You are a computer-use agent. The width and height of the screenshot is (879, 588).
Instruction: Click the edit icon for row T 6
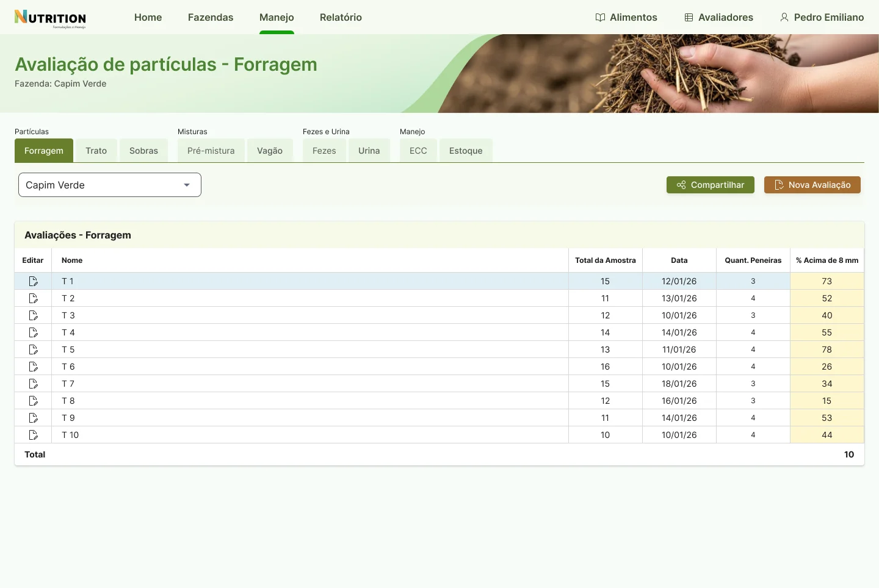pyautogui.click(x=34, y=367)
